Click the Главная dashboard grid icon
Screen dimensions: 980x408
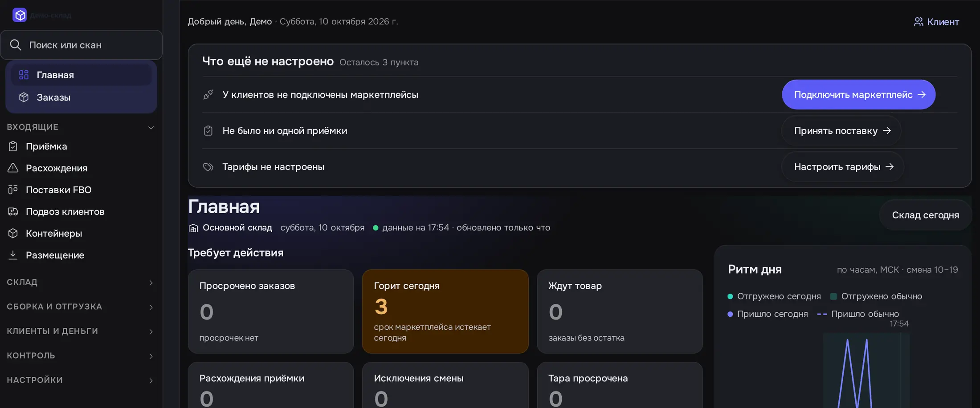(x=24, y=75)
